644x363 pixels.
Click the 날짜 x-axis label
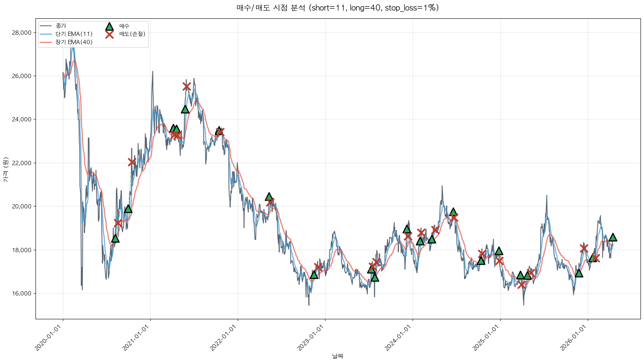click(x=338, y=356)
